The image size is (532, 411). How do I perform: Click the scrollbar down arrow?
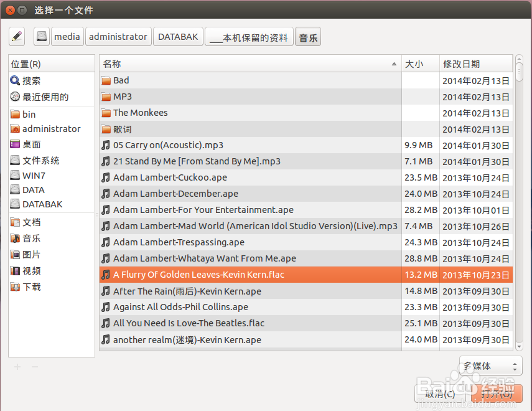click(x=519, y=346)
